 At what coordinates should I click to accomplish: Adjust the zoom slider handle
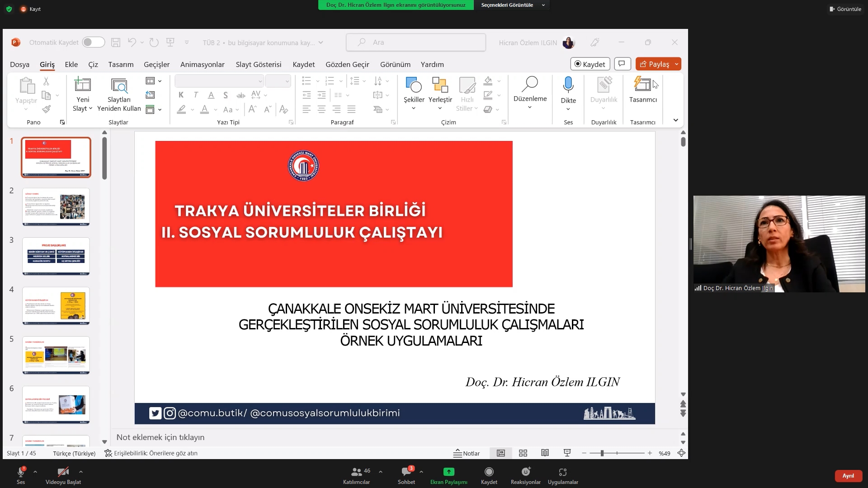click(602, 453)
